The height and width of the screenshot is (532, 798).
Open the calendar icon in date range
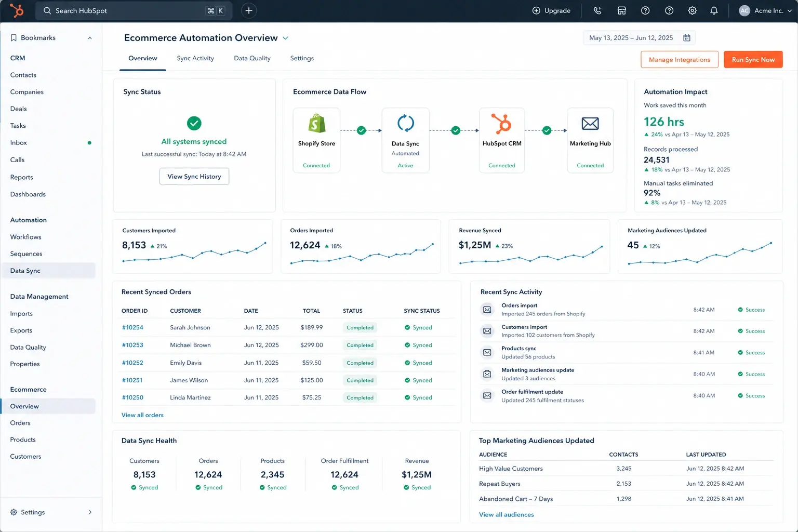coord(686,38)
